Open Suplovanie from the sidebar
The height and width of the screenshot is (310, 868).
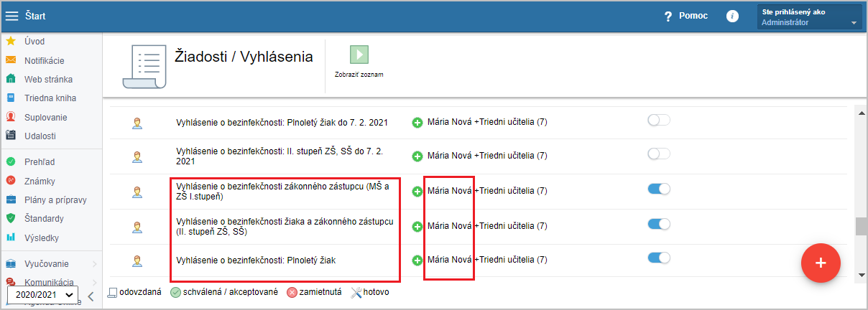pyautogui.click(x=45, y=117)
